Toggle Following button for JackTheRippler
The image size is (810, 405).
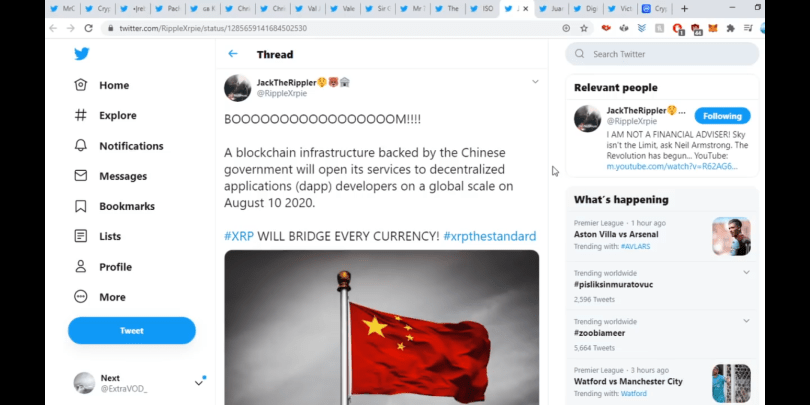[x=722, y=116]
